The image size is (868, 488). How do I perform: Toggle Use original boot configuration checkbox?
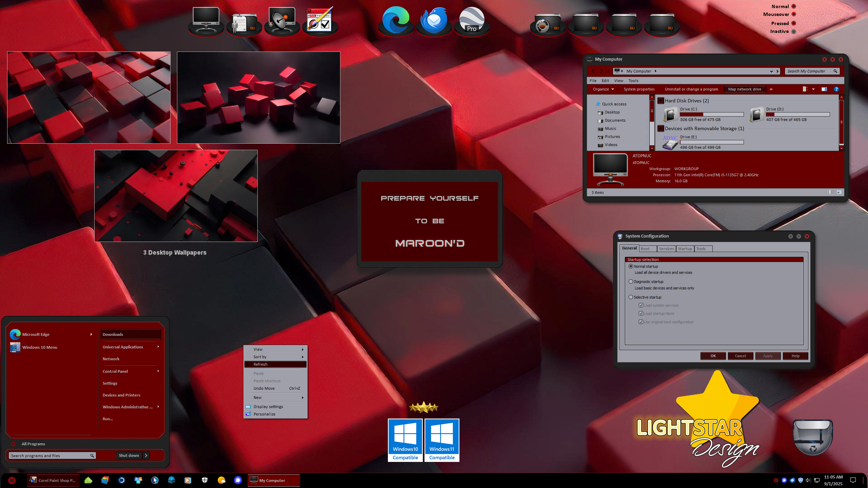pos(641,322)
